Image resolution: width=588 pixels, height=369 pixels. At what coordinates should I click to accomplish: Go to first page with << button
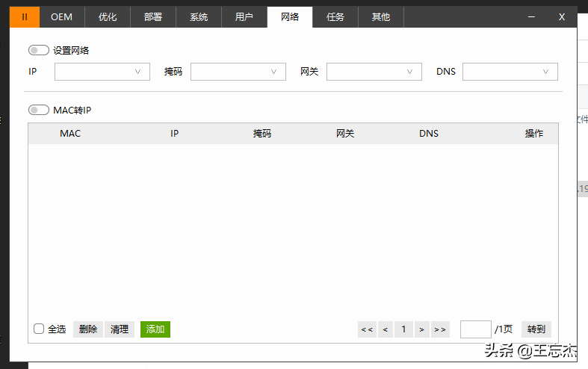pos(366,329)
